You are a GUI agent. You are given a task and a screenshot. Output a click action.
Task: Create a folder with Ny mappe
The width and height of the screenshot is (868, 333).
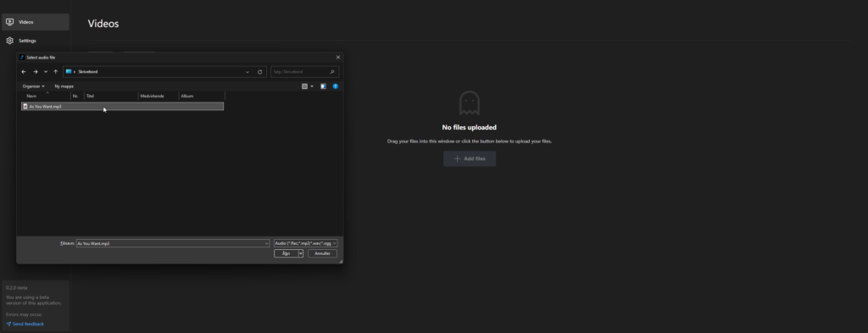point(64,86)
